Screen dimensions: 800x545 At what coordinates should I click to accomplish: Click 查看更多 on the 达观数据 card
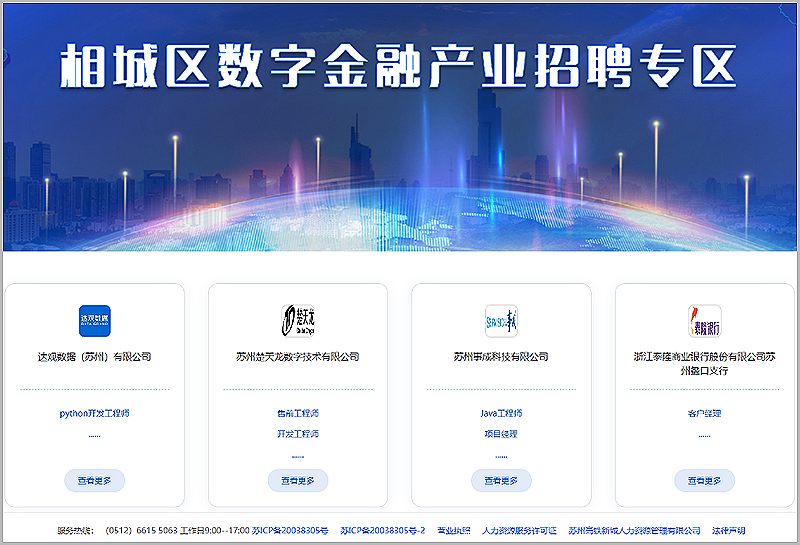click(x=94, y=480)
